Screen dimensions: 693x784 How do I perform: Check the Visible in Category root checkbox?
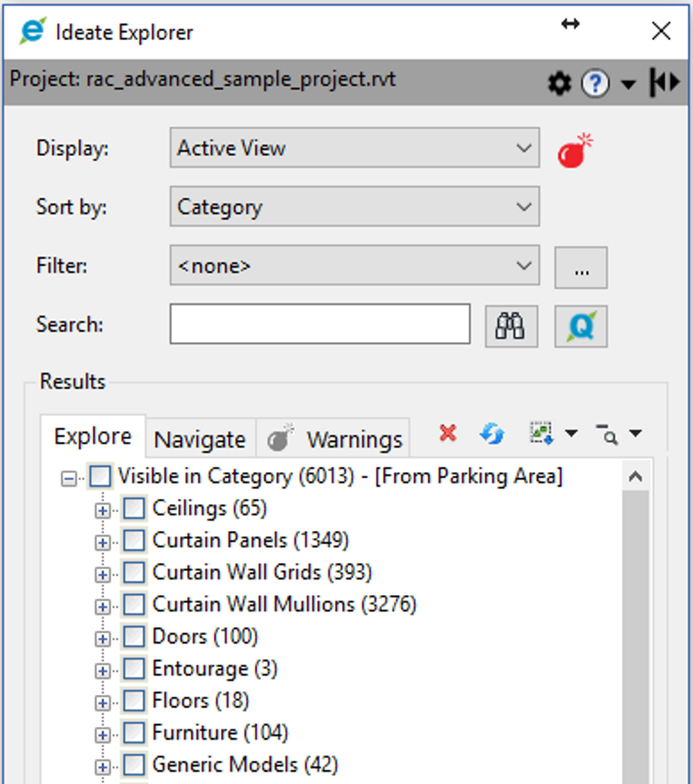pos(100,476)
